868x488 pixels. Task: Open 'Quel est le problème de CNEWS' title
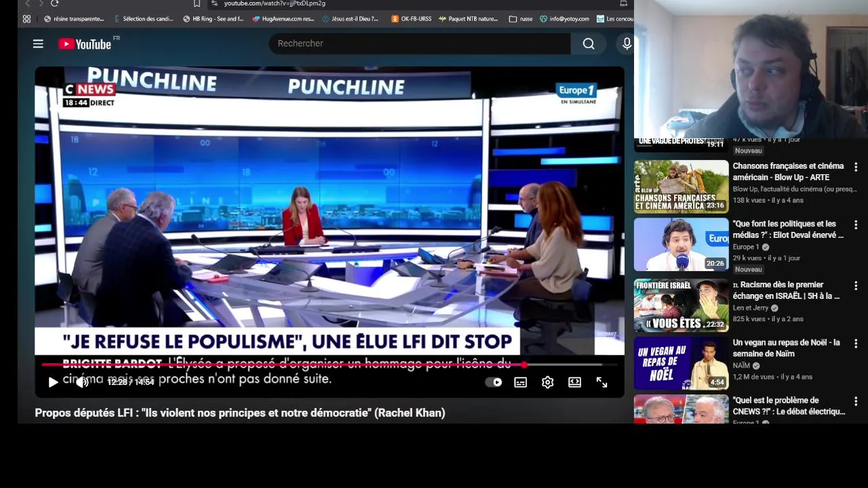[789, 406]
